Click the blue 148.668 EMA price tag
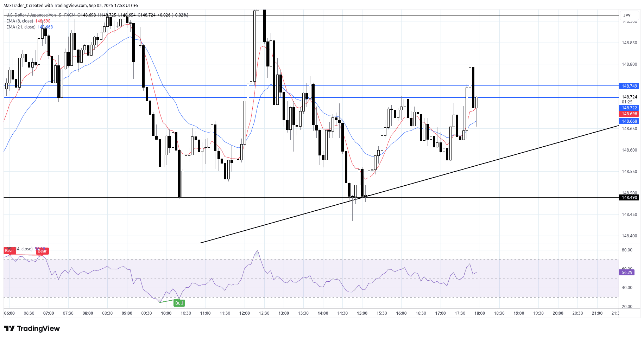This screenshot has width=644, height=339. [629, 121]
